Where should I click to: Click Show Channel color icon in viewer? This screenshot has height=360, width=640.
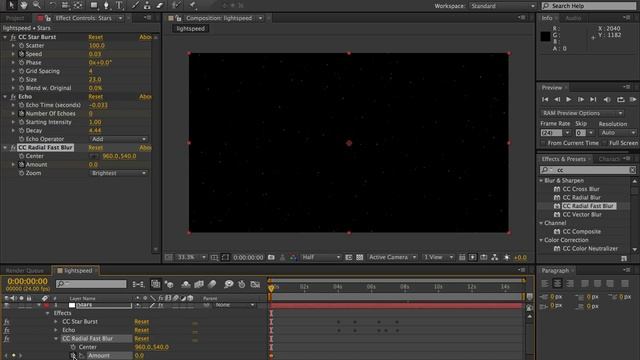coord(293,257)
